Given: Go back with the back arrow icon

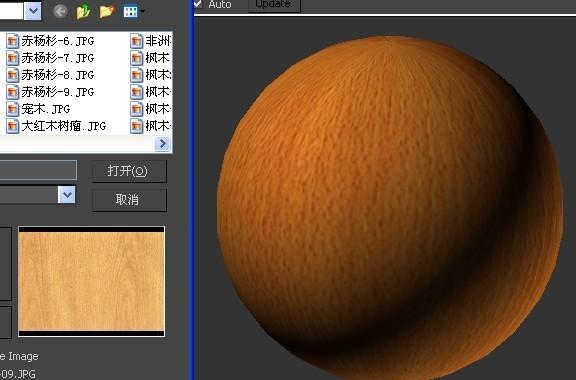Looking at the screenshot, I should [60, 11].
